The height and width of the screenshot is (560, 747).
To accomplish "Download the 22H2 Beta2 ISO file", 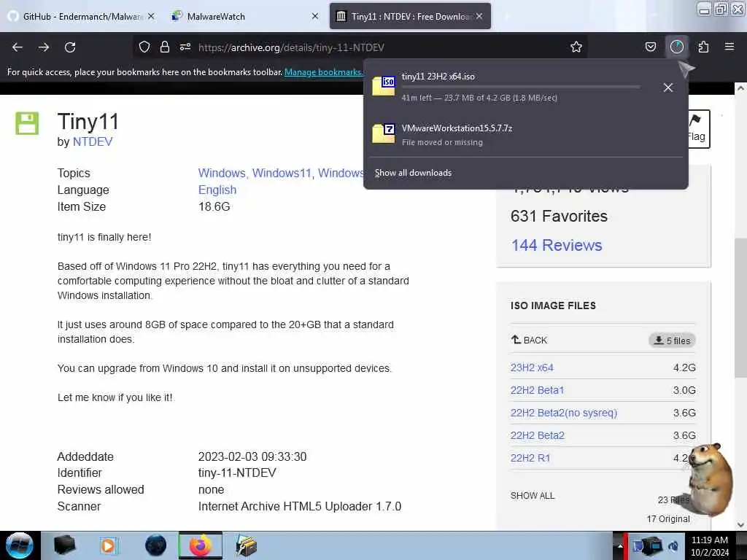I will click(538, 435).
